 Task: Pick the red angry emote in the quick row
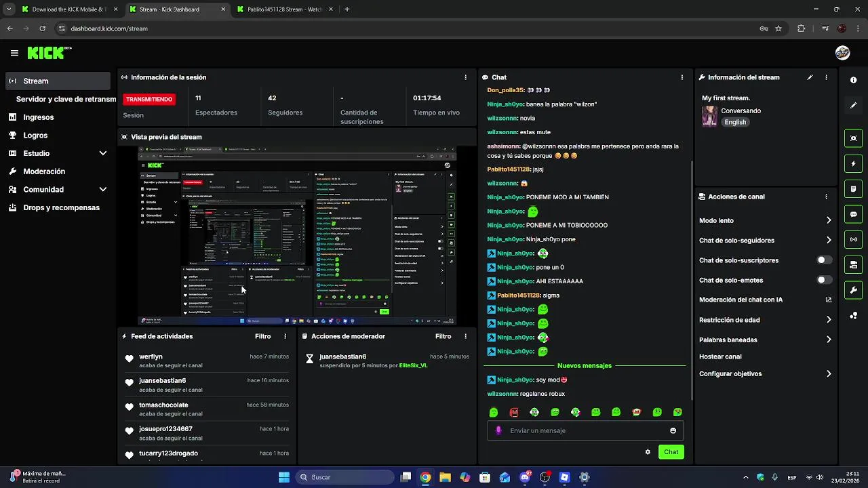514,412
